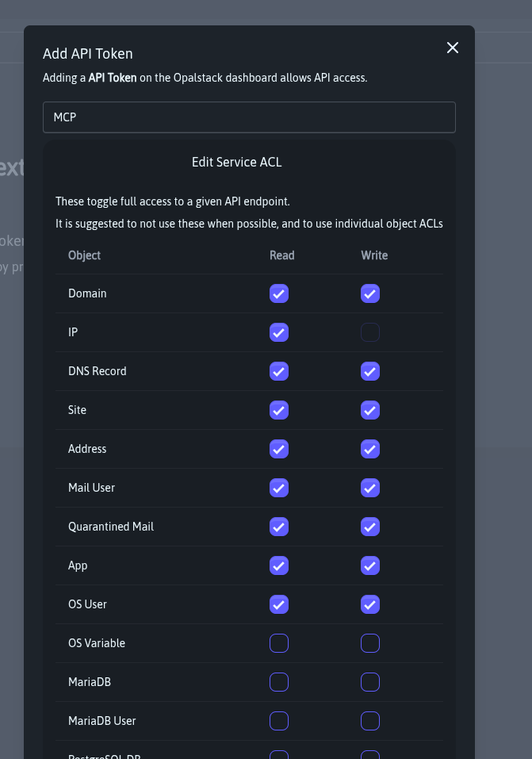
Task: Disable Read access for DNS Record
Action: coord(279,371)
